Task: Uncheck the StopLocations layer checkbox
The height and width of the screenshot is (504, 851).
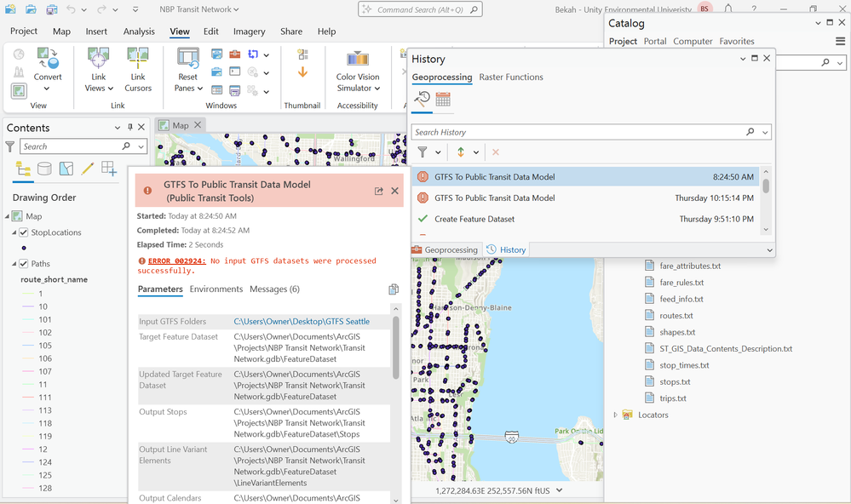Action: point(23,232)
